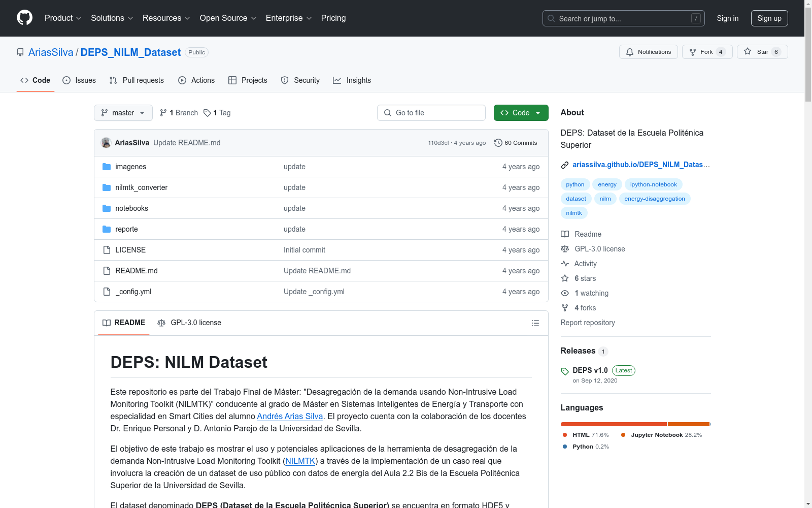This screenshot has width=812, height=508.
Task: Click the README.md file icon
Action: pyautogui.click(x=107, y=271)
